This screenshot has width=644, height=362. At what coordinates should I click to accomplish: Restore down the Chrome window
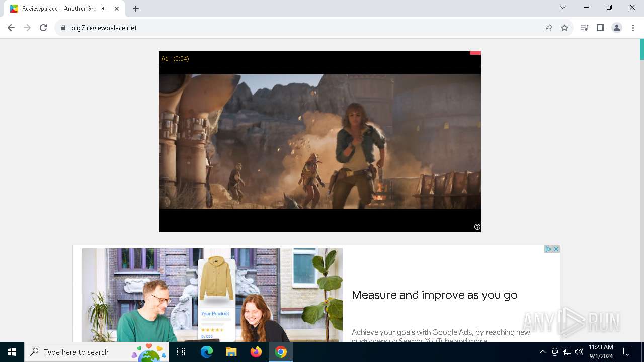(x=609, y=7)
